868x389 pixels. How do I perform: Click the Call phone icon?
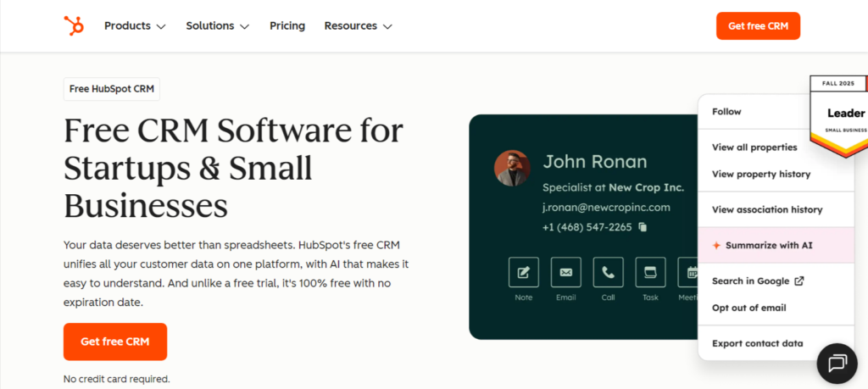[x=608, y=272]
